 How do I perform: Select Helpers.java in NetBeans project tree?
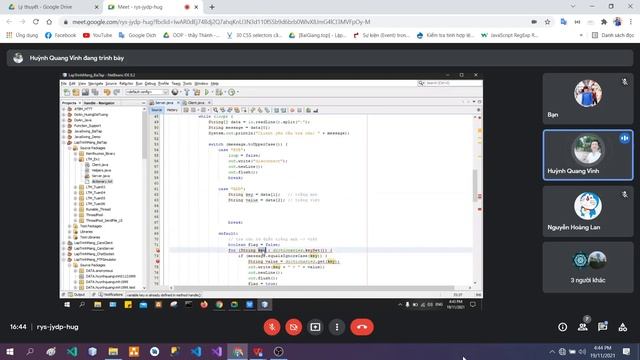(x=101, y=170)
